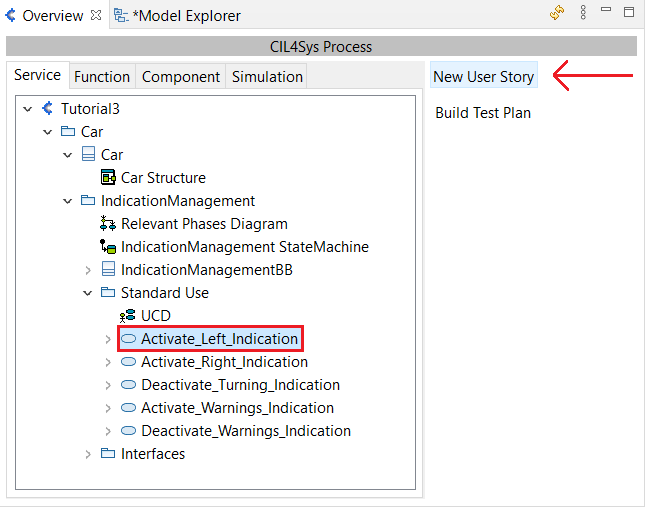The image size is (645, 507).
Task: Click the IndicationManagementBB block icon
Action: point(109,270)
